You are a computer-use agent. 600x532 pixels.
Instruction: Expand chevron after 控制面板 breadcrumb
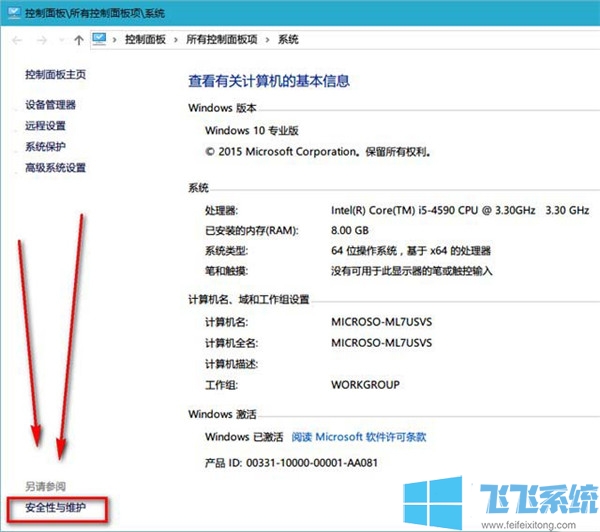point(176,40)
